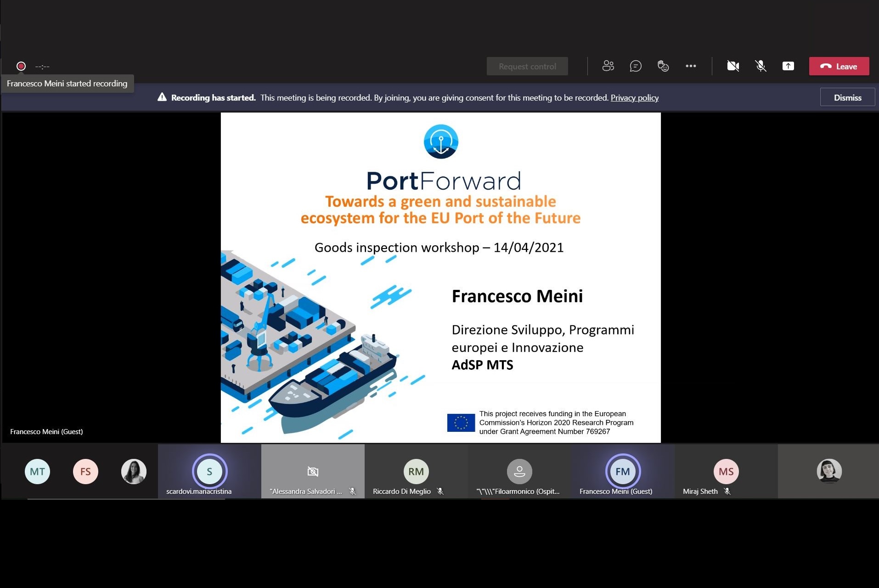Select Riccardo Di Meglio RM avatar
Image resolution: width=879 pixels, height=588 pixels.
[x=416, y=471]
